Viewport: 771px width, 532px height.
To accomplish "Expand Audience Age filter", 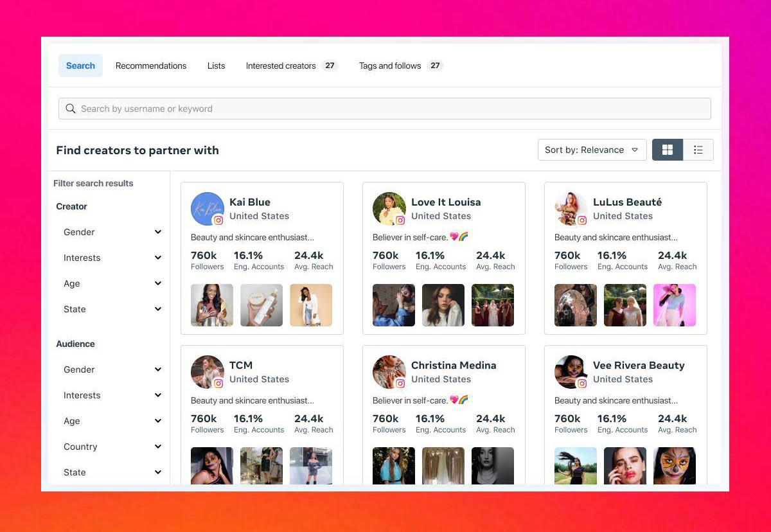I will [112, 421].
